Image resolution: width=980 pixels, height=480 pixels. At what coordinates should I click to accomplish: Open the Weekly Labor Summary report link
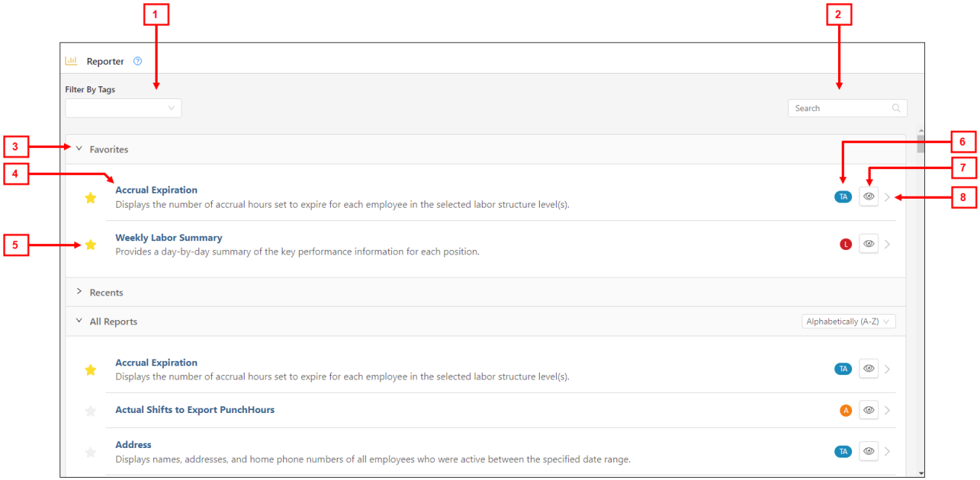pos(168,237)
